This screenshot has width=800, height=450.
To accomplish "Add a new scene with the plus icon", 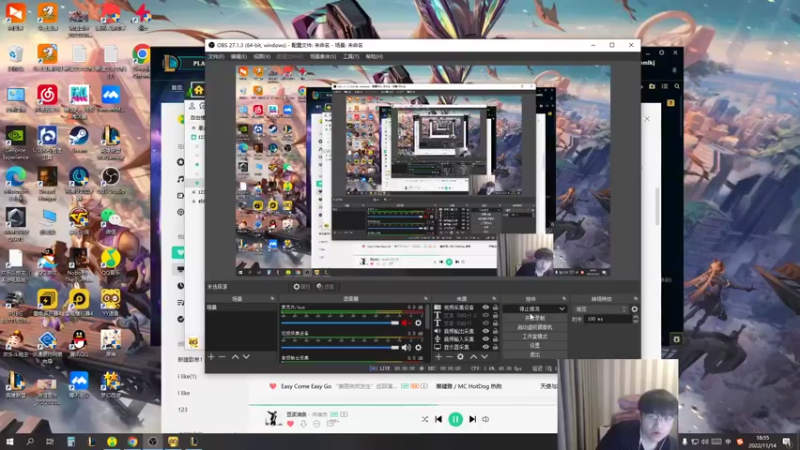I will pos(211,357).
